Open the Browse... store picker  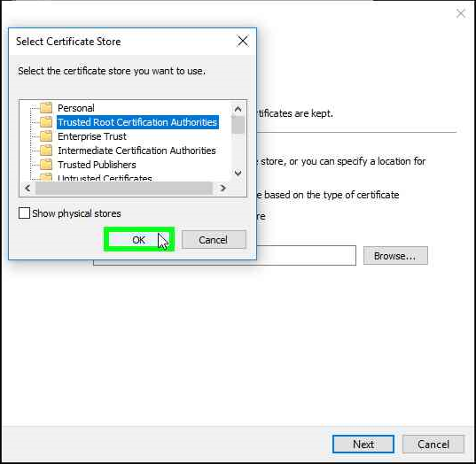click(x=395, y=256)
